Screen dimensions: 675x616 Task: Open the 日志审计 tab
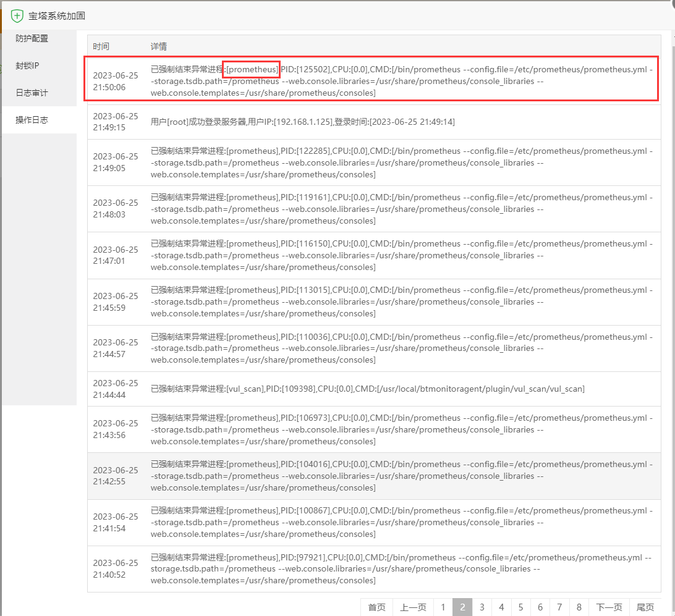tap(32, 93)
